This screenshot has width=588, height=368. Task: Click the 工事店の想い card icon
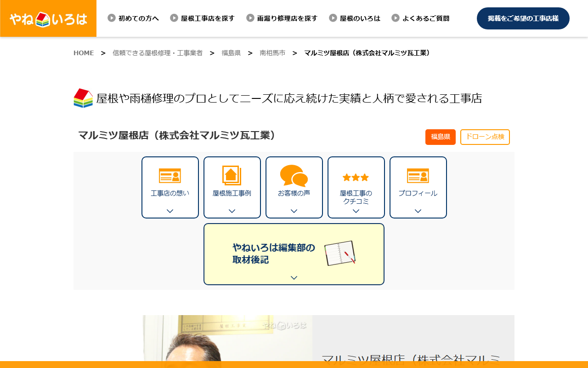[x=170, y=176]
